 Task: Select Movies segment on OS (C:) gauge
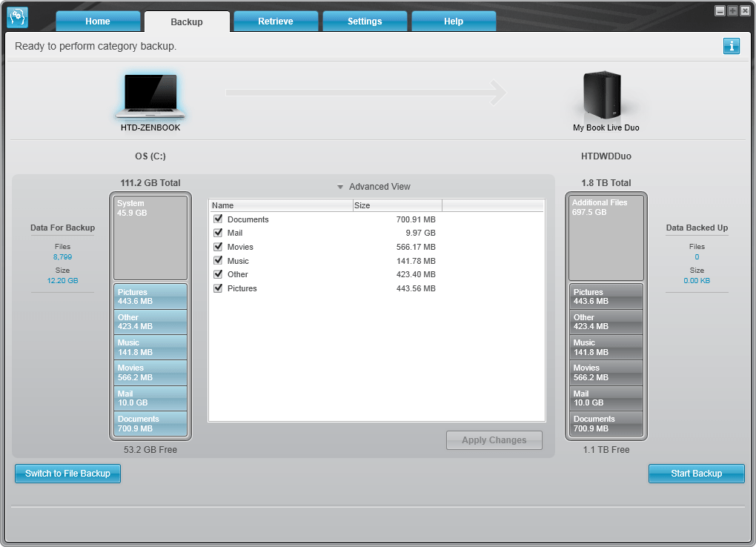coord(150,373)
